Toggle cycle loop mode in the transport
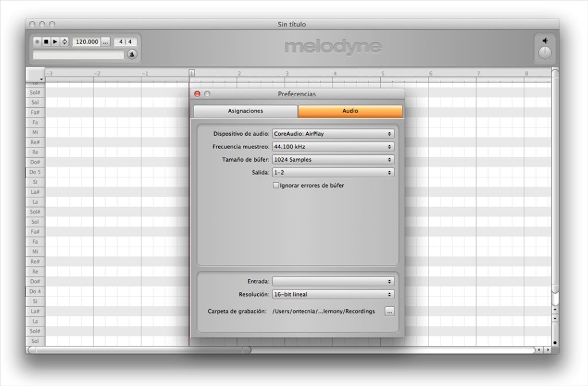 64,41
